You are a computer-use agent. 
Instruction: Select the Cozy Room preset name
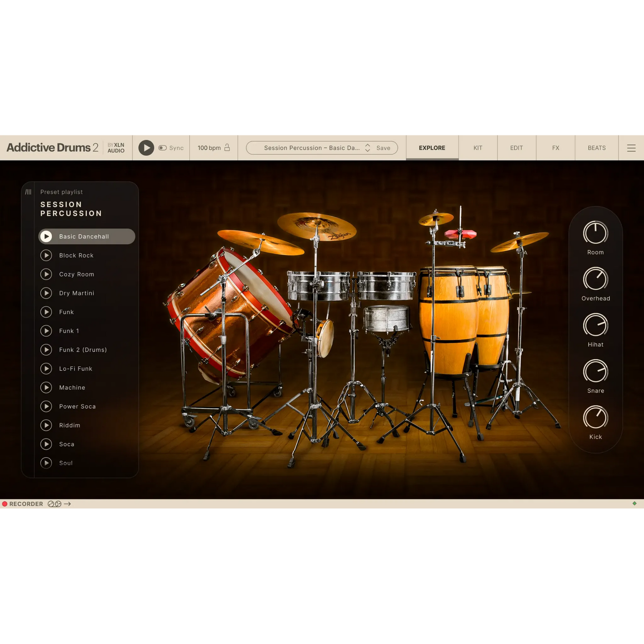pyautogui.click(x=77, y=274)
